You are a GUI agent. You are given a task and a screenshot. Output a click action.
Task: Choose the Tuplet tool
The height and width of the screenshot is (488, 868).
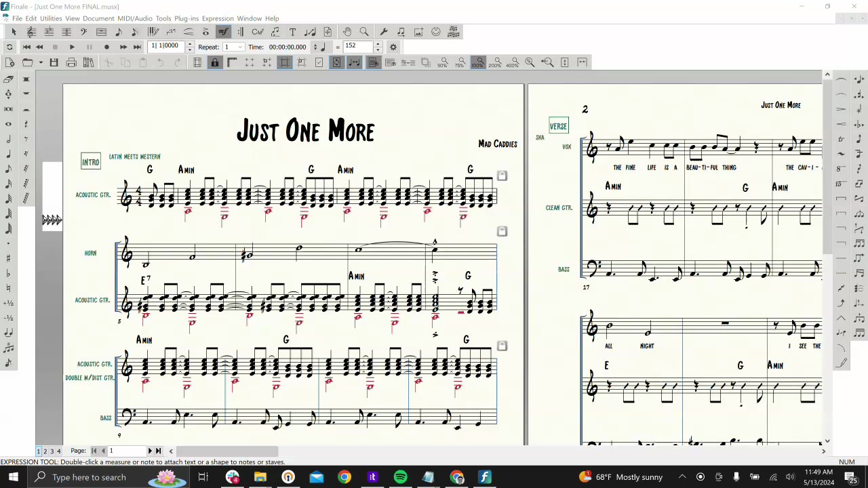[x=171, y=32]
